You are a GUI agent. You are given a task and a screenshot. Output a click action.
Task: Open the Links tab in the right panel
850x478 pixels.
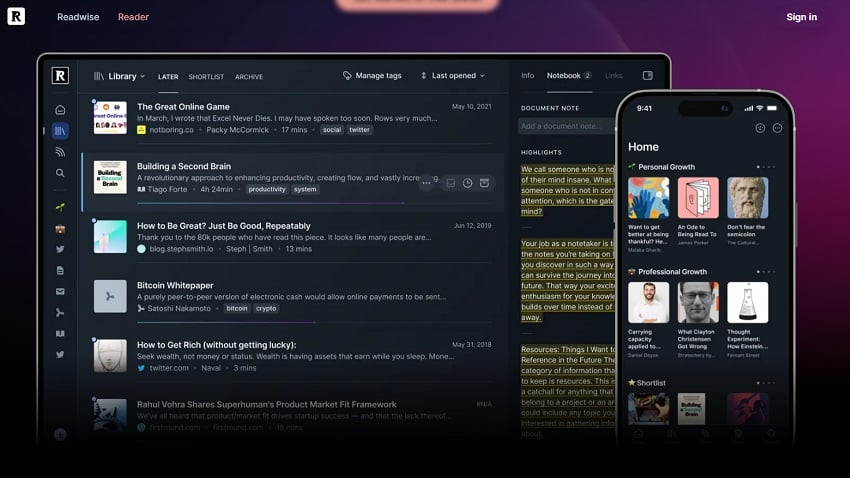point(614,75)
